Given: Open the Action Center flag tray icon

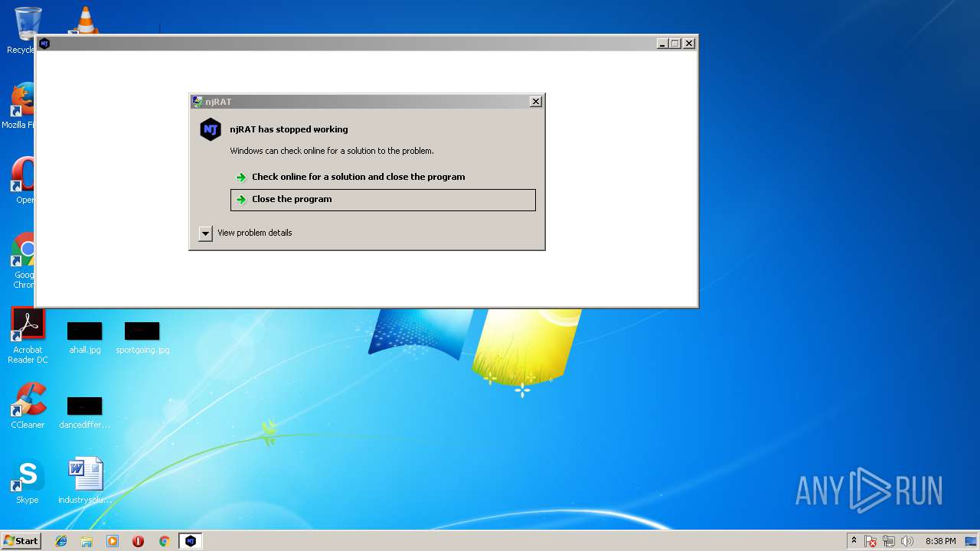Looking at the screenshot, I should point(871,542).
